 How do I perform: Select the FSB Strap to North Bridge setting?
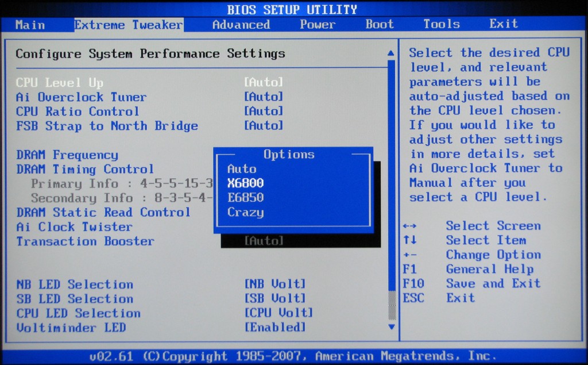[x=107, y=126]
